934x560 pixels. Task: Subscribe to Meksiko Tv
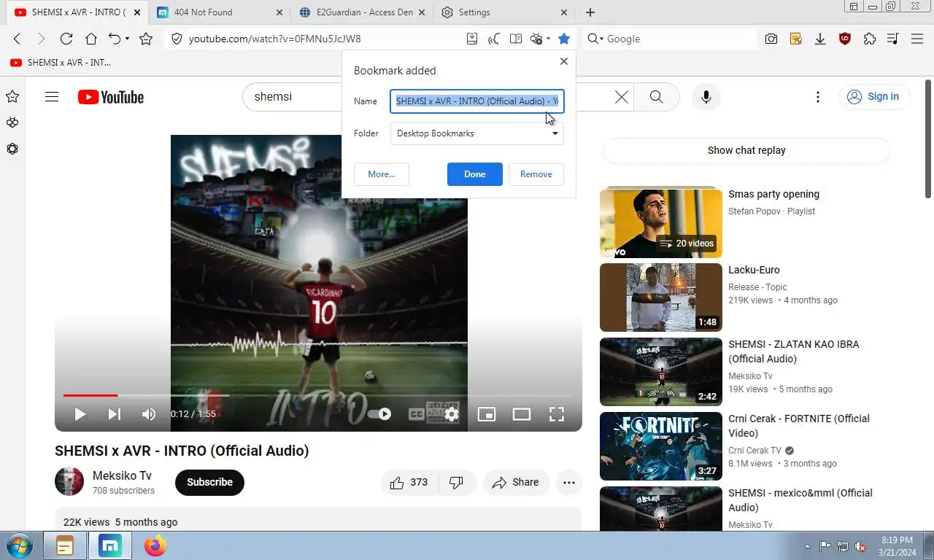pyautogui.click(x=209, y=482)
